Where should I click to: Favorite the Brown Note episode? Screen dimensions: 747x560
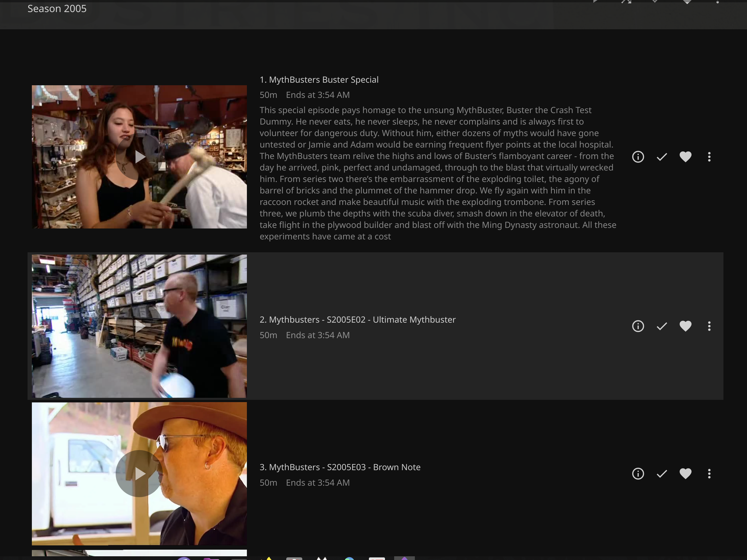[685, 474]
